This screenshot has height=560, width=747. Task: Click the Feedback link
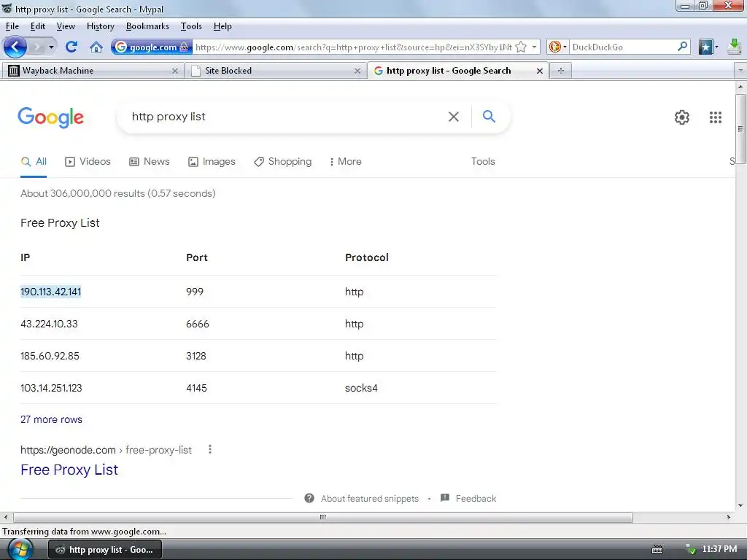(476, 499)
